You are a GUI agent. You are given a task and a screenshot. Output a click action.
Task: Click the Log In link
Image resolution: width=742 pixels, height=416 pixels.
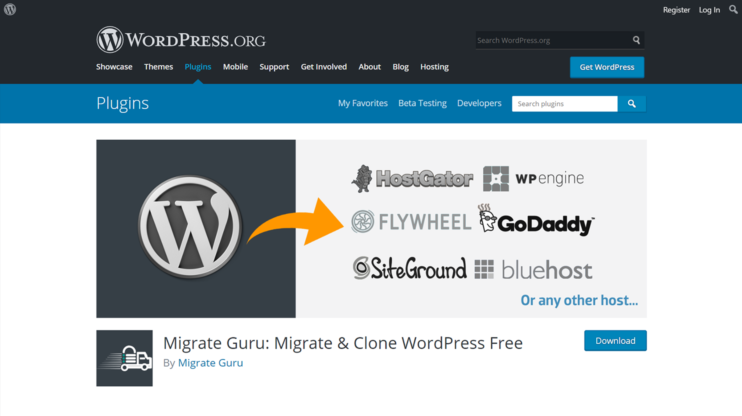(709, 9)
